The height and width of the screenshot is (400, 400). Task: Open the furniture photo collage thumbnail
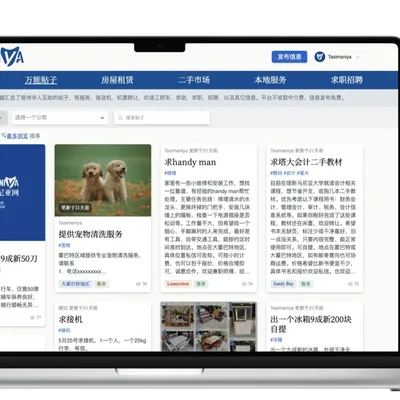(x=209, y=327)
